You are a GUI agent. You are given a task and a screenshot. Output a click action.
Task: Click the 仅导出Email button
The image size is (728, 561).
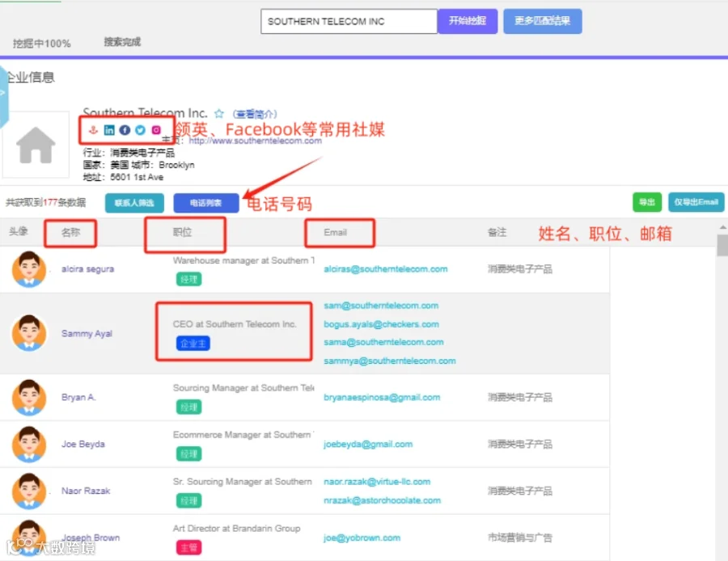696,202
